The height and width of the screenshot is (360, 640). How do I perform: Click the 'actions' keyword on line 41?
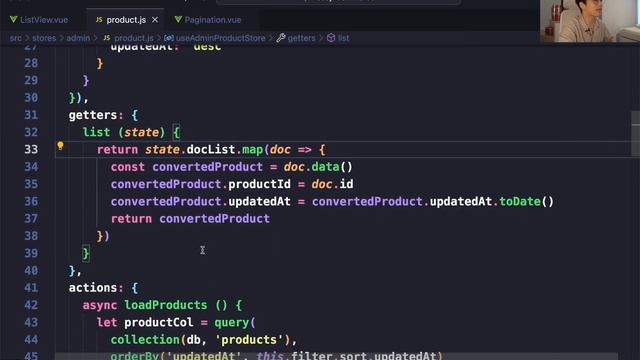(93, 288)
